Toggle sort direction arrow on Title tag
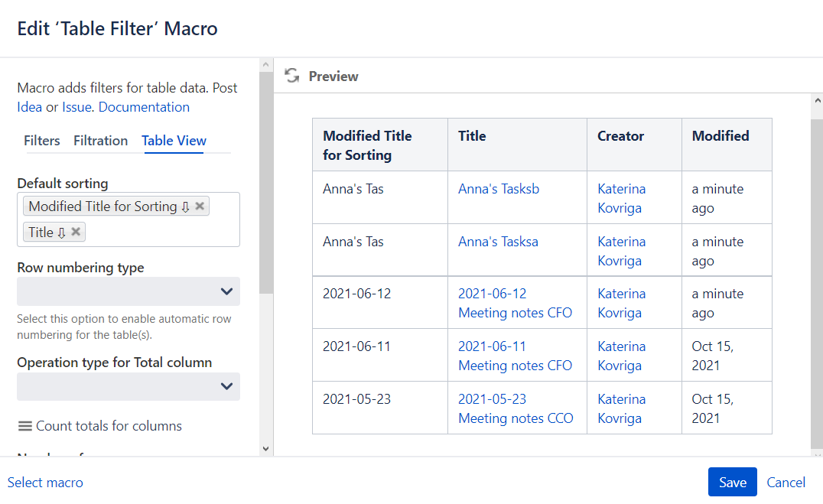The height and width of the screenshot is (504, 823). coord(62,232)
